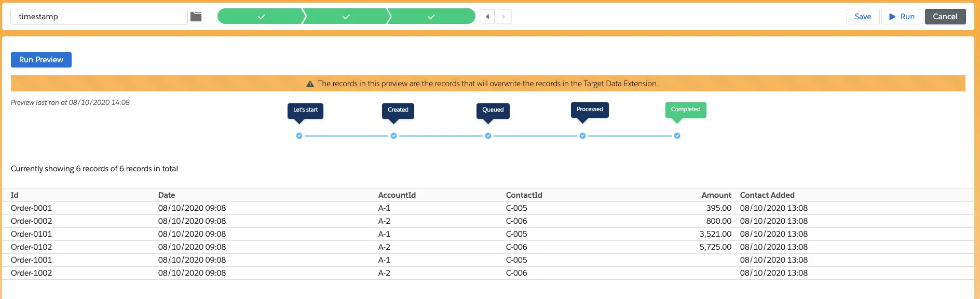
Task: Select the second green wizard step
Action: [346, 17]
